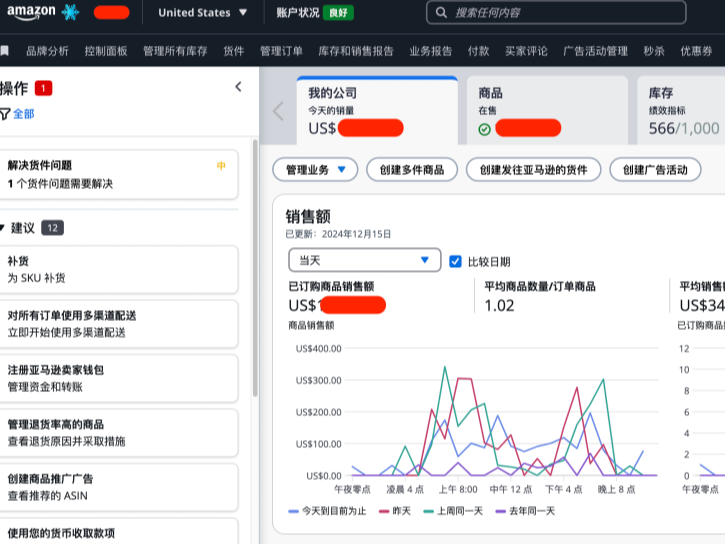Click the left panel vertical scrollbar
725x544 pixels.
(255, 267)
